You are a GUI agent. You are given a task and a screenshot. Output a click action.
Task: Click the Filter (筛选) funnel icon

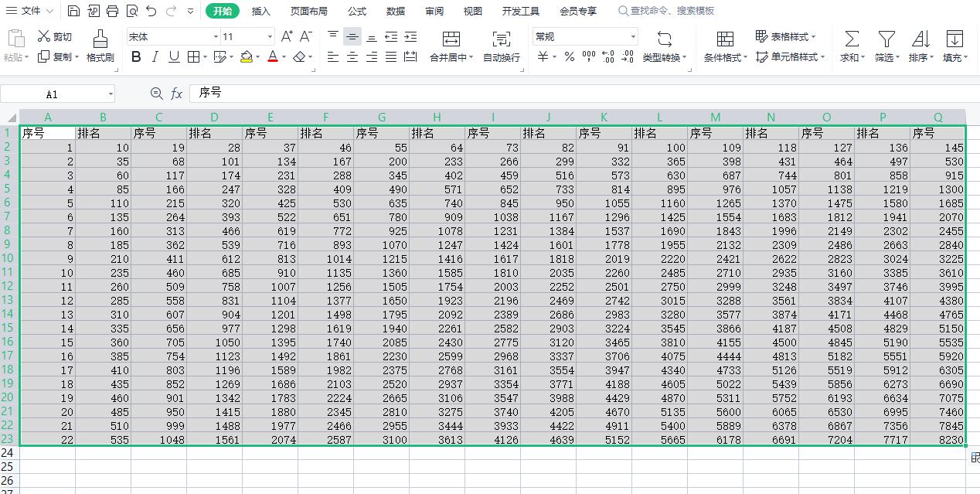pyautogui.click(x=886, y=39)
